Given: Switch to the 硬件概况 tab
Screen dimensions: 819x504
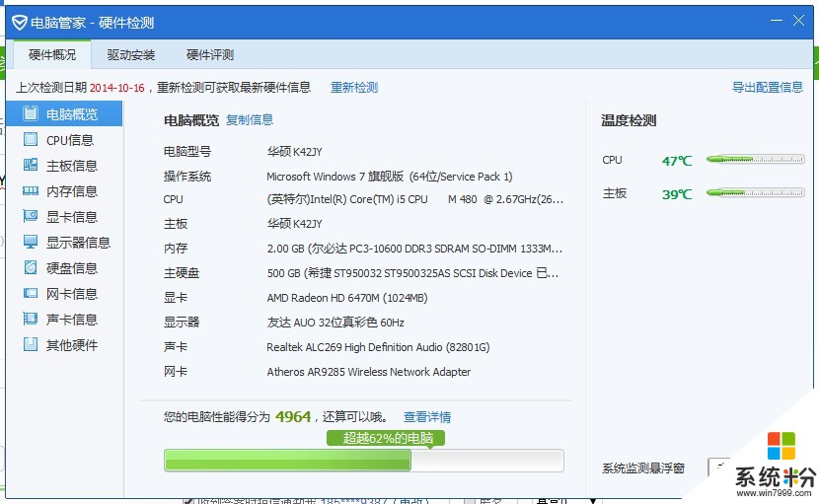Looking at the screenshot, I should (52, 55).
